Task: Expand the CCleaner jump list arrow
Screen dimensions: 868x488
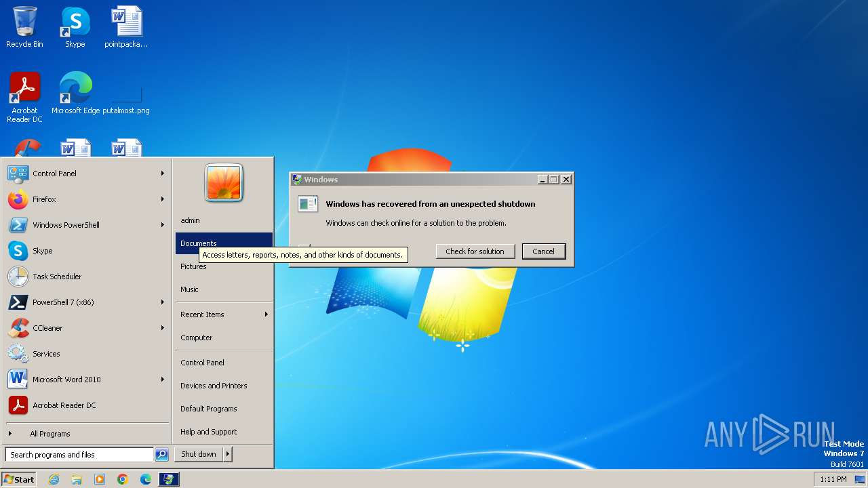Action: [x=163, y=328]
